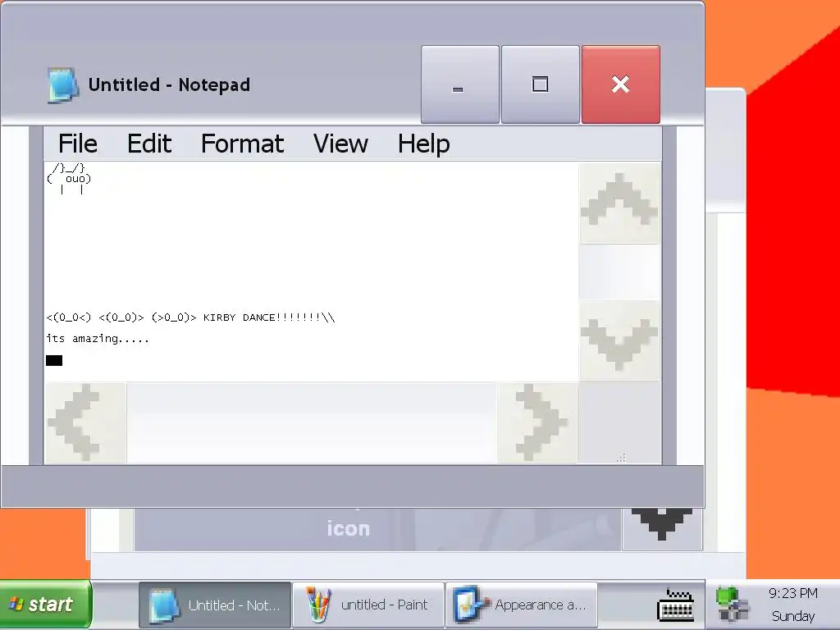Click the vertical scrollbar up arrow
Image resolution: width=840 pixels, height=630 pixels.
619,203
